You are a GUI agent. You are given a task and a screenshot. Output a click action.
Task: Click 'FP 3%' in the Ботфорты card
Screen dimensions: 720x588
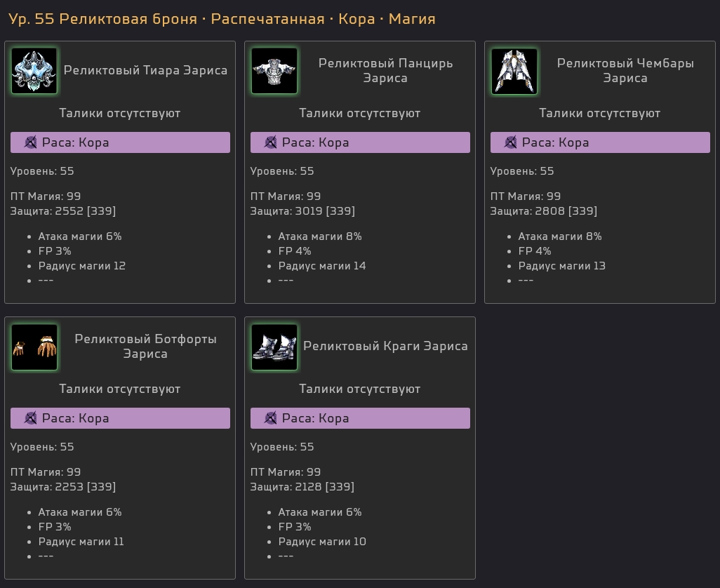55,527
